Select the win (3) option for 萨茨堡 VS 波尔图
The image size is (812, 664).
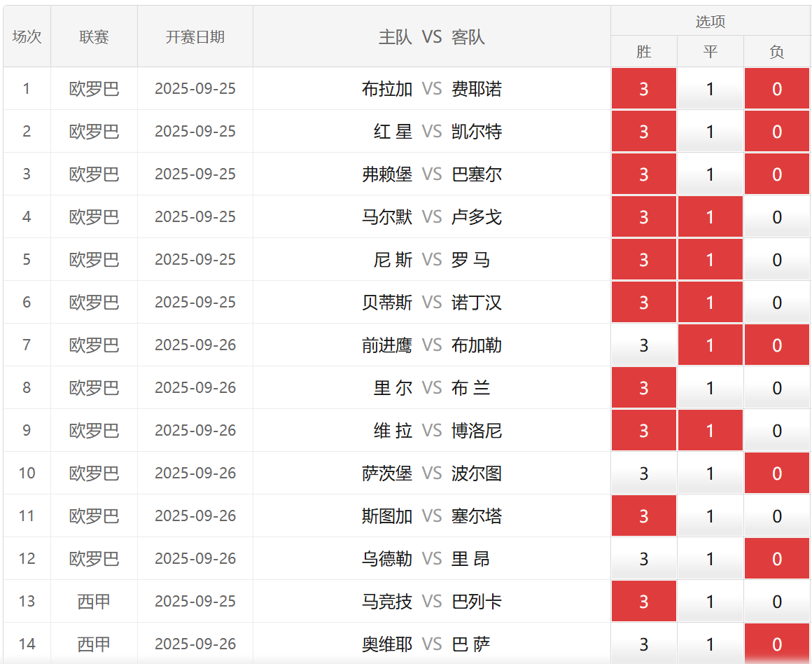[x=643, y=473]
